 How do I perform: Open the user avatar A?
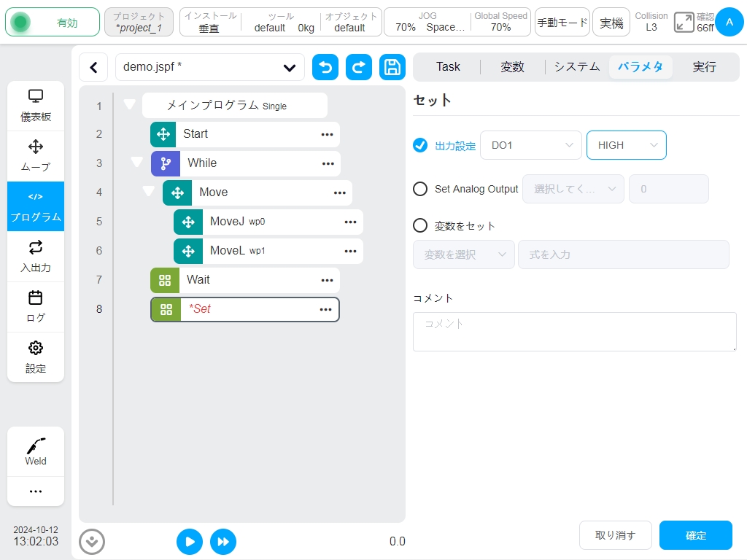(729, 23)
